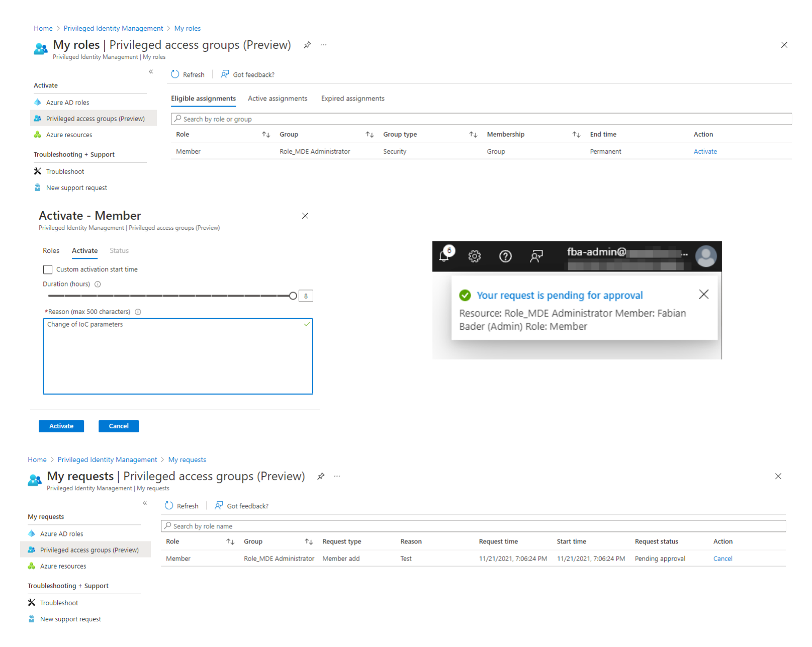Click the account avatar in the top right
This screenshot has width=812, height=647.
[706, 256]
